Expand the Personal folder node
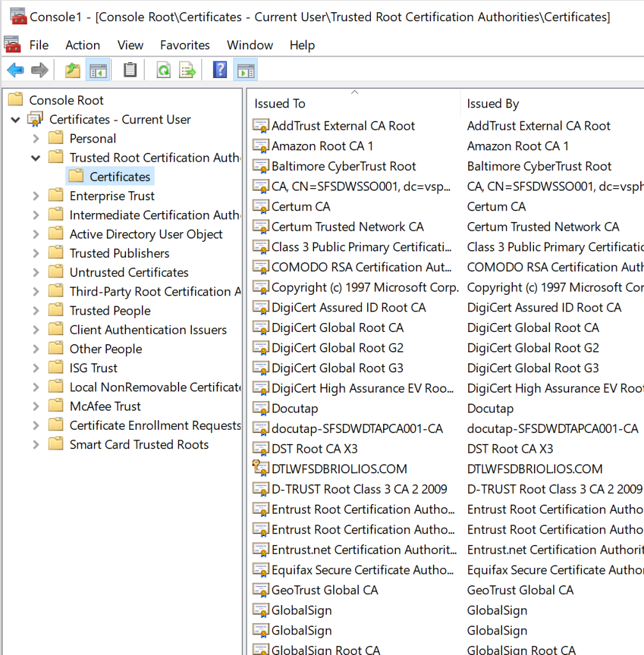 click(x=36, y=139)
